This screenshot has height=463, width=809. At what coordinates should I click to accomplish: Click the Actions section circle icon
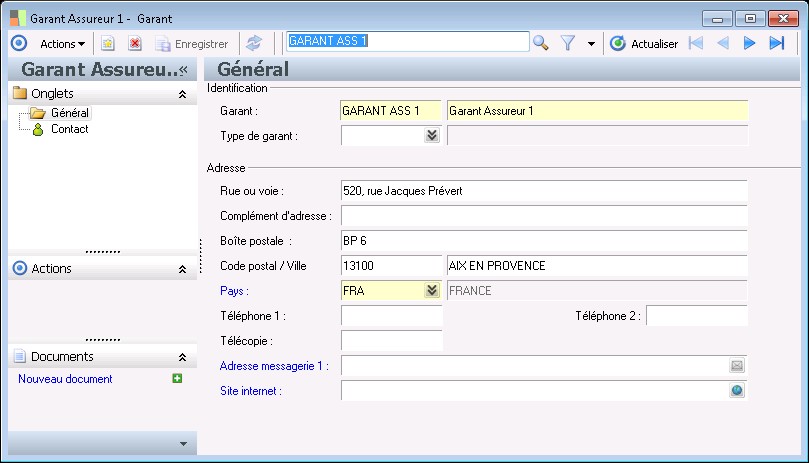[20, 268]
